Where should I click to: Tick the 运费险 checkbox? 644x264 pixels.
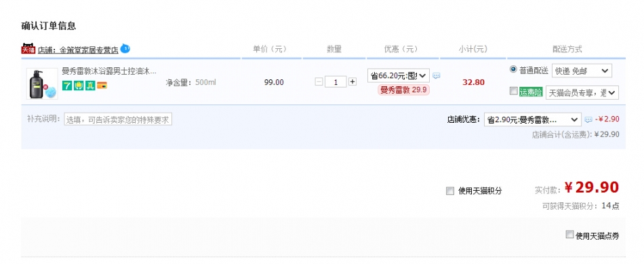click(513, 92)
